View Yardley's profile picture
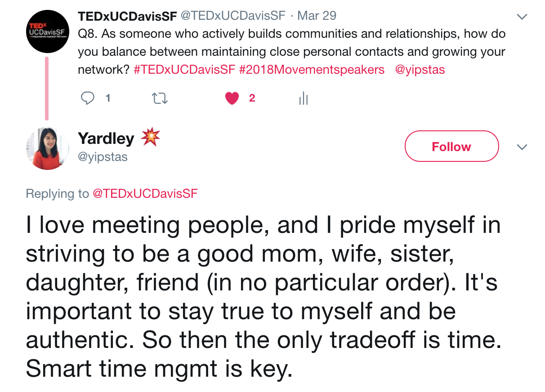The height and width of the screenshot is (392, 545). pyautogui.click(x=47, y=148)
